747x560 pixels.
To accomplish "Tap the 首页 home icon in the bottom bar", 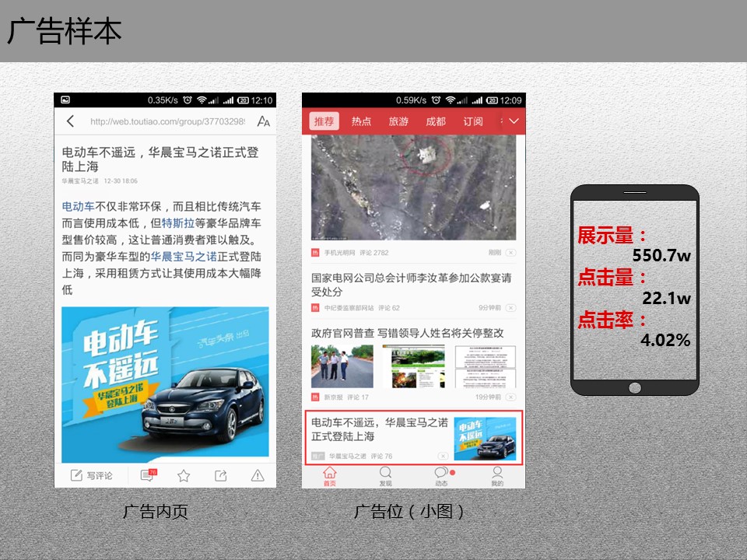I will pos(330,476).
